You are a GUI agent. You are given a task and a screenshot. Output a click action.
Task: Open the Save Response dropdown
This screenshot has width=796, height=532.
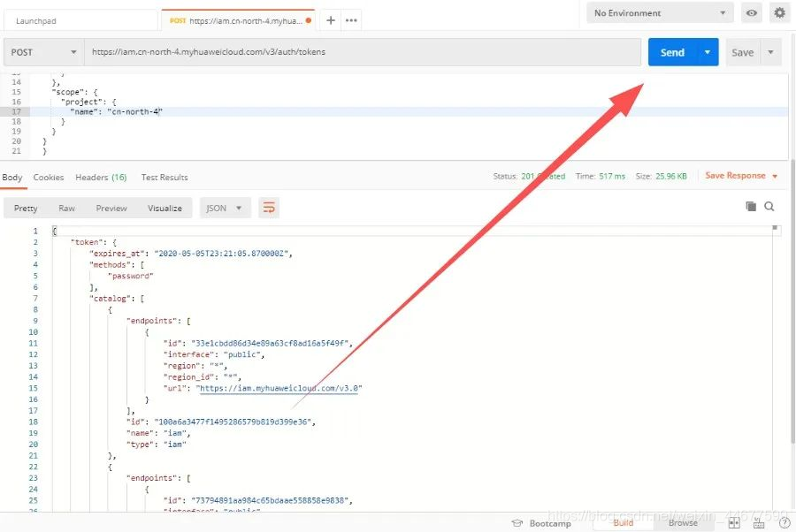click(x=740, y=176)
